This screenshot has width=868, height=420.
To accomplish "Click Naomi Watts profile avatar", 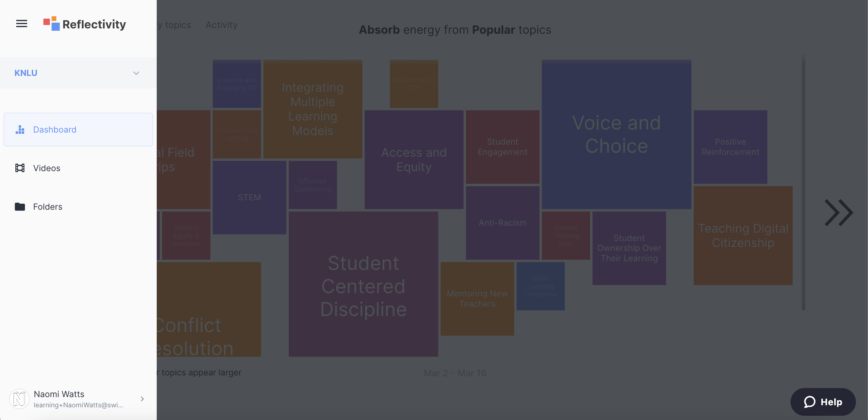I will 19,399.
